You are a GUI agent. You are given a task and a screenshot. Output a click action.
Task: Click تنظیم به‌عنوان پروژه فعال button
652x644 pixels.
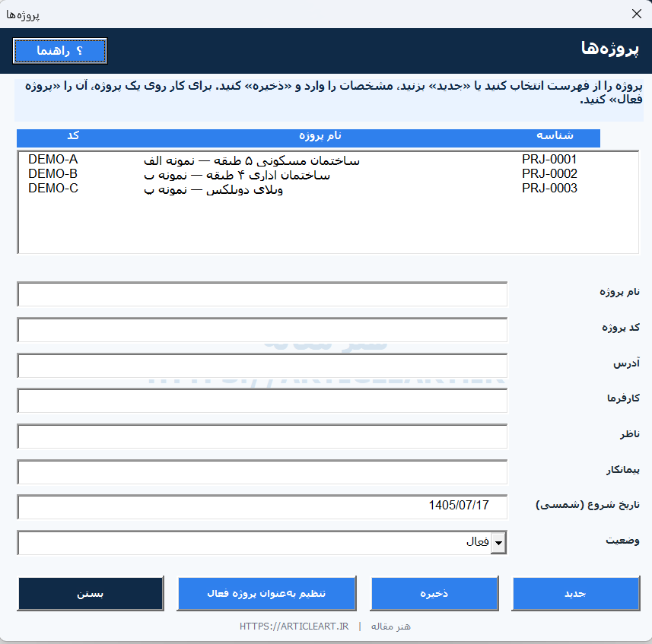pos(266,593)
